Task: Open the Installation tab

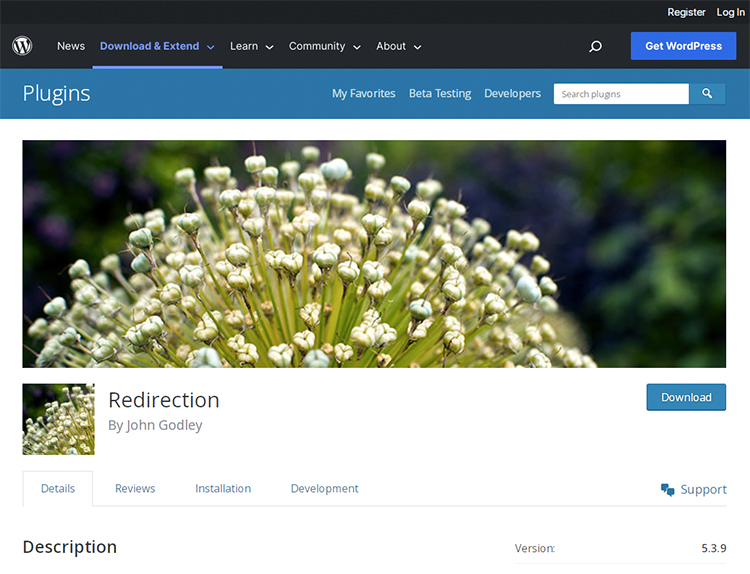Action: [x=223, y=489]
